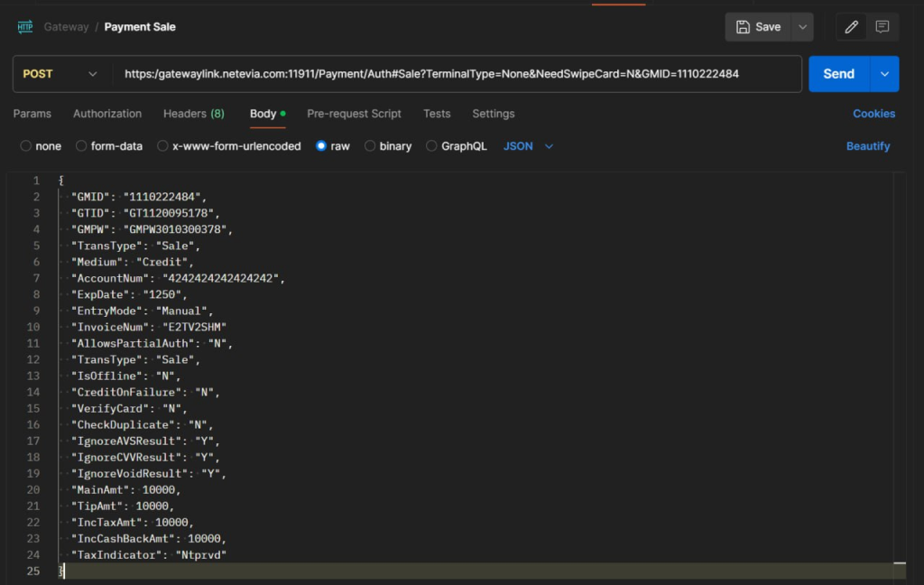
Task: Click the pencil edit icon
Action: (851, 27)
